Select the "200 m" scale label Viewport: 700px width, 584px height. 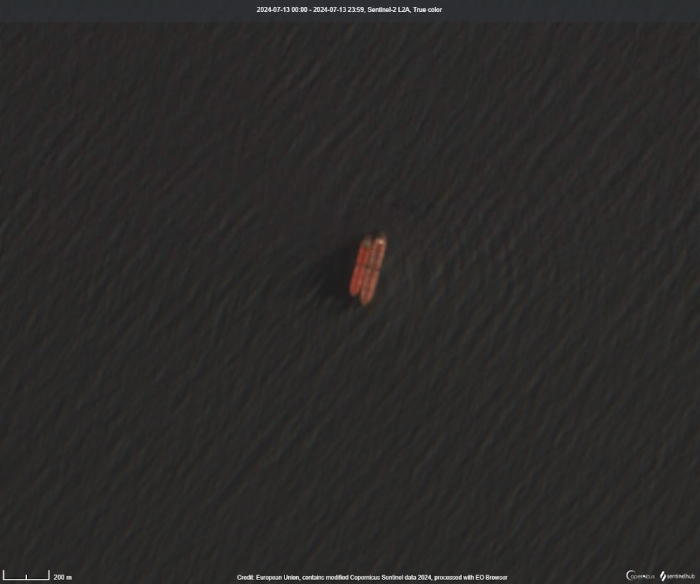pos(62,577)
